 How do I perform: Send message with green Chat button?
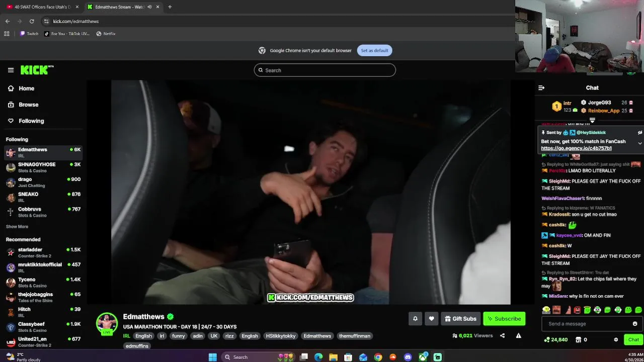(633, 340)
